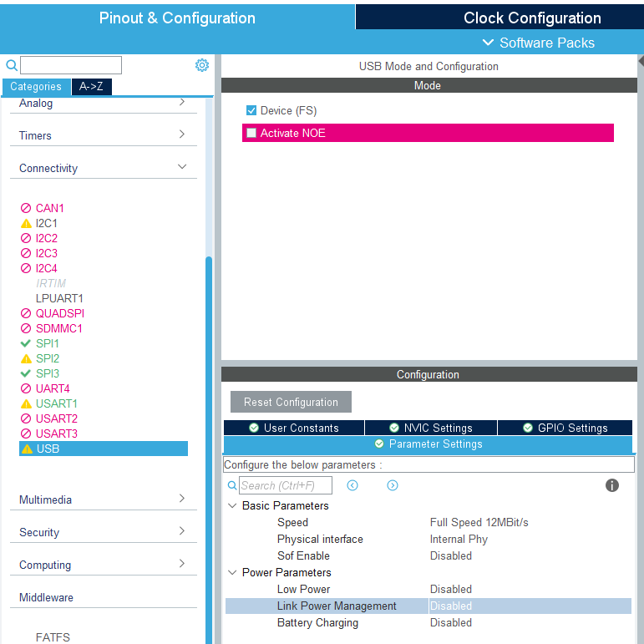The width and height of the screenshot is (644, 644).
Task: Open the NVIC Settings tab
Action: (430, 428)
